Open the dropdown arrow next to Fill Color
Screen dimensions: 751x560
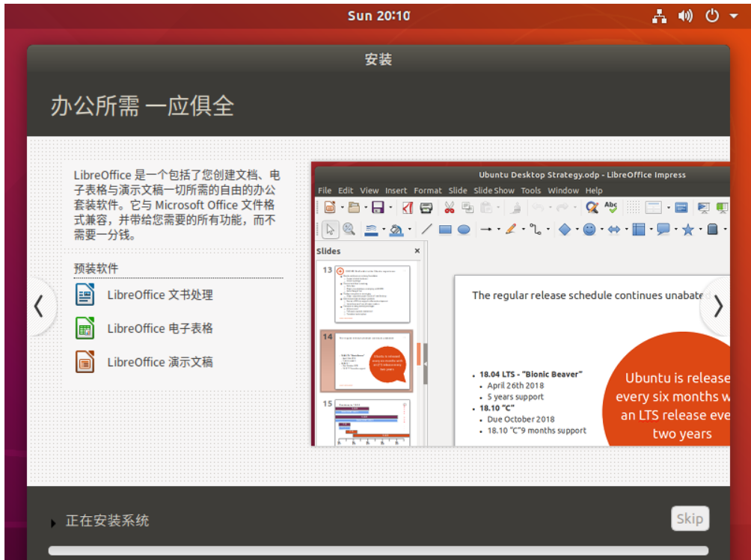[409, 230]
